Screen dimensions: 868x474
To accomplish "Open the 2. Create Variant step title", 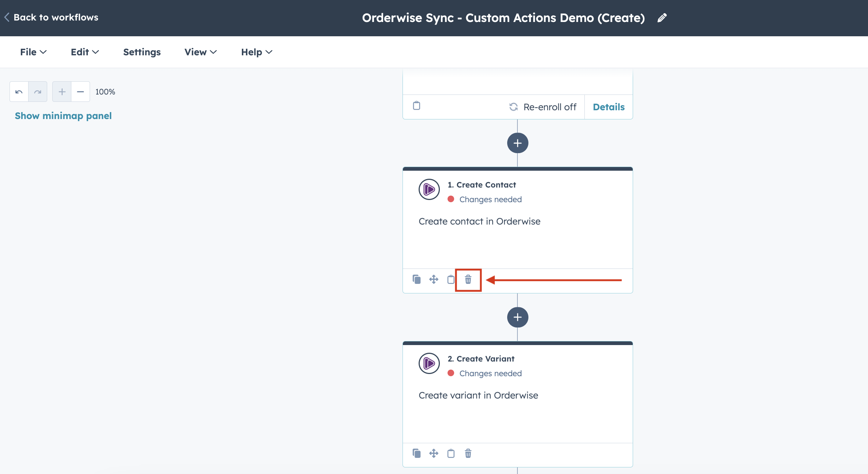I will click(x=481, y=359).
